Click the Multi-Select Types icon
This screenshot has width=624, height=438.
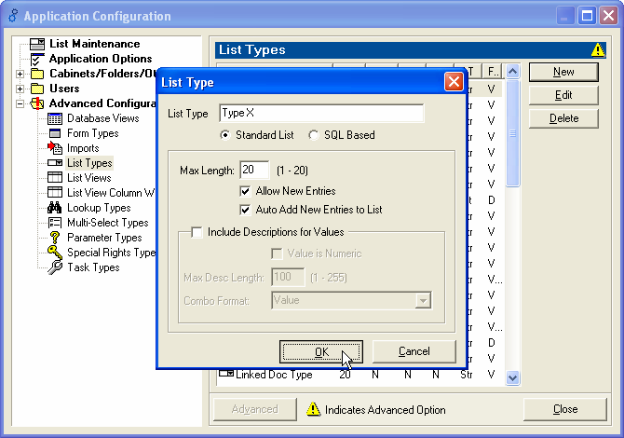(x=55, y=222)
